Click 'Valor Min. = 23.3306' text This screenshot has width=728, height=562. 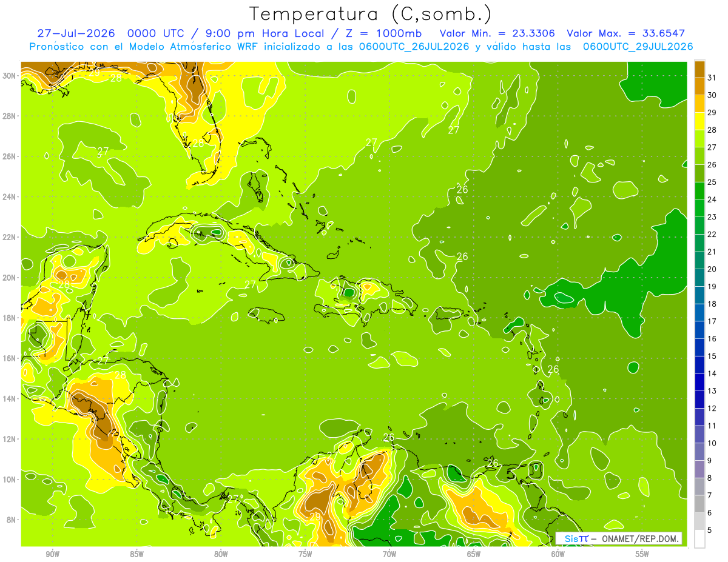(x=497, y=33)
